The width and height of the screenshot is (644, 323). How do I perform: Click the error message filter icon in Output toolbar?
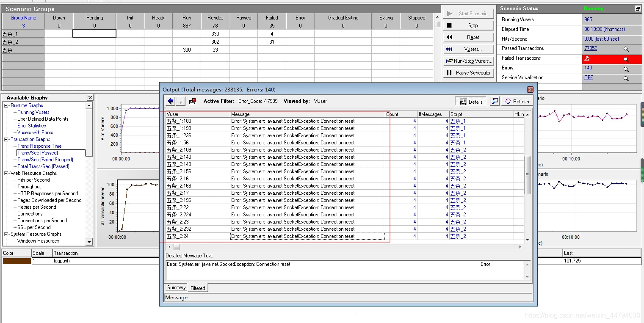point(192,101)
